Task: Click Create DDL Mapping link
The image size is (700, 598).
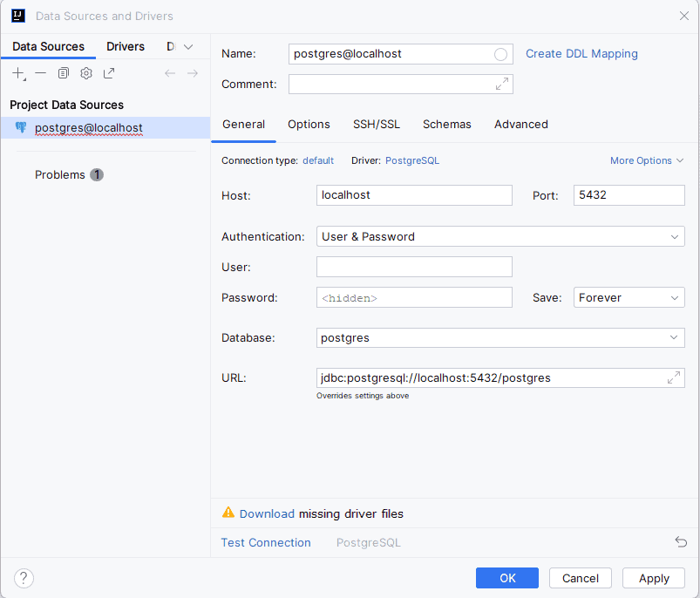Action: (581, 53)
